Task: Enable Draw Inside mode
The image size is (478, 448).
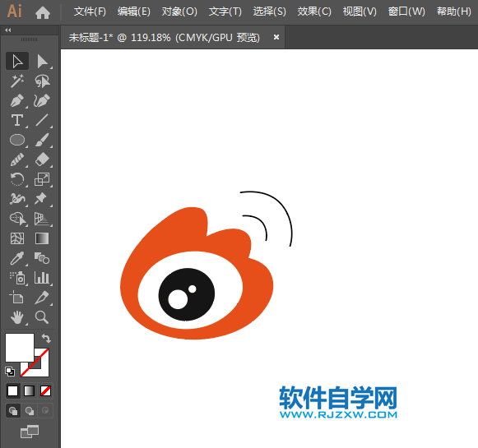Action: (x=45, y=411)
